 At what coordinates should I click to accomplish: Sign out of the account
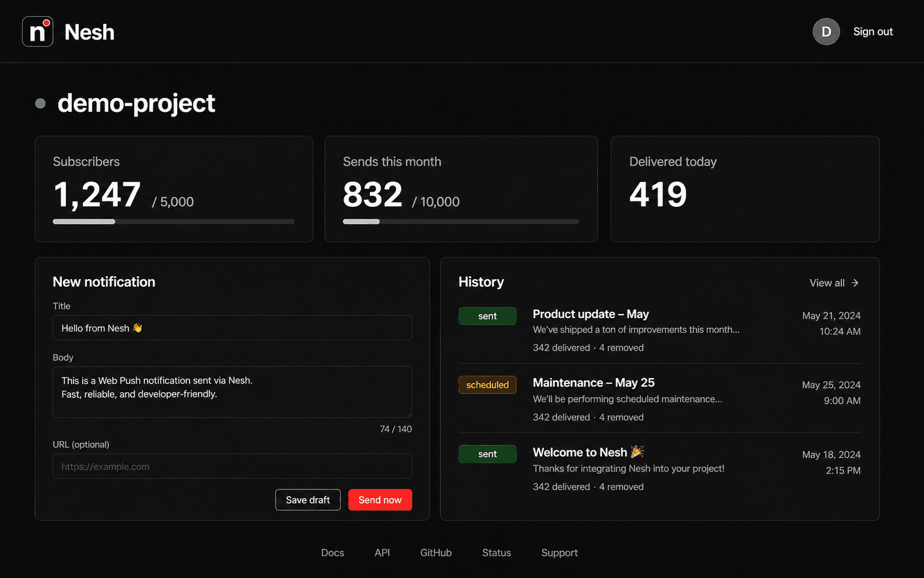[873, 31]
